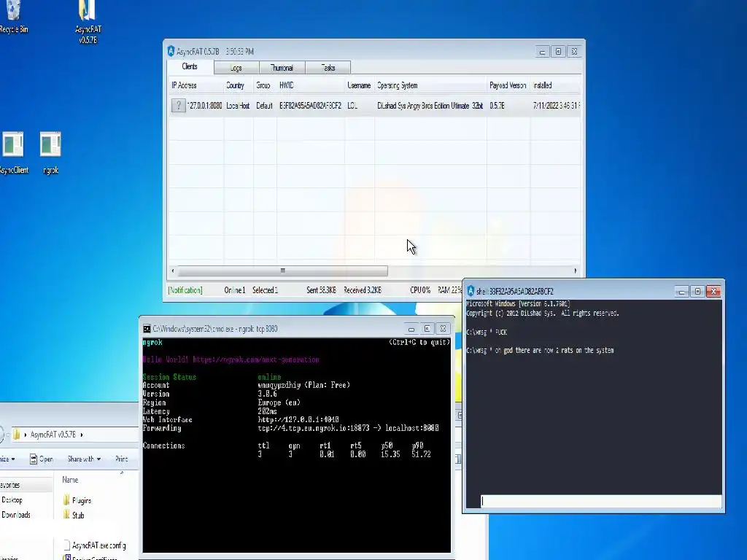Click the right scroll arrow of client list
747x560 pixels.
(576, 271)
